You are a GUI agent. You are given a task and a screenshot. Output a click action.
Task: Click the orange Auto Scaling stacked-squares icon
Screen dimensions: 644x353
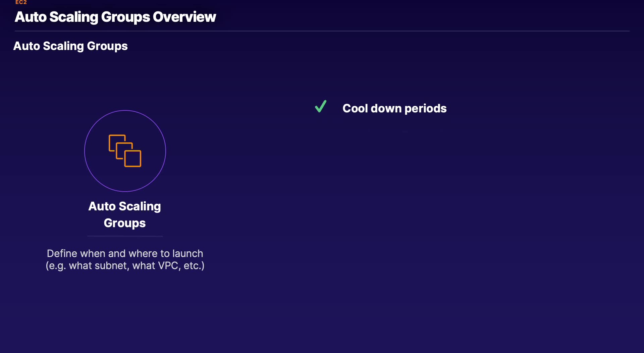pyautogui.click(x=125, y=151)
